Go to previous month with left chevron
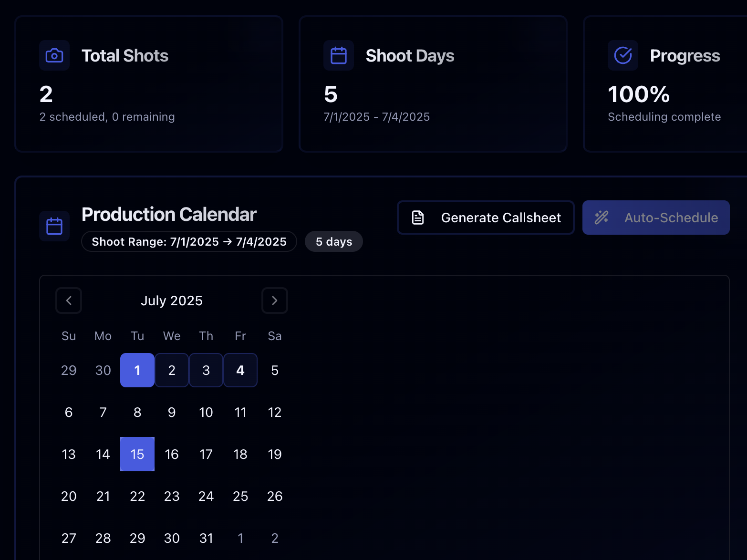747x560 pixels. pos(69,301)
